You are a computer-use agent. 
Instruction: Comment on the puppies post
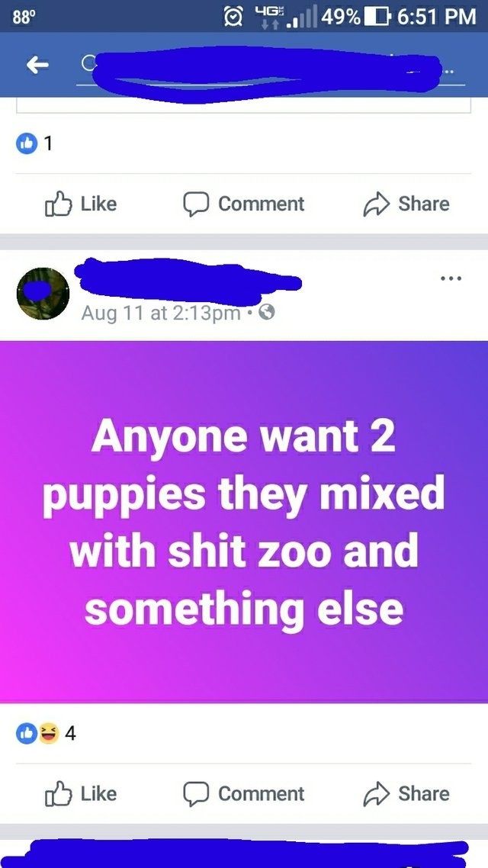[244, 793]
